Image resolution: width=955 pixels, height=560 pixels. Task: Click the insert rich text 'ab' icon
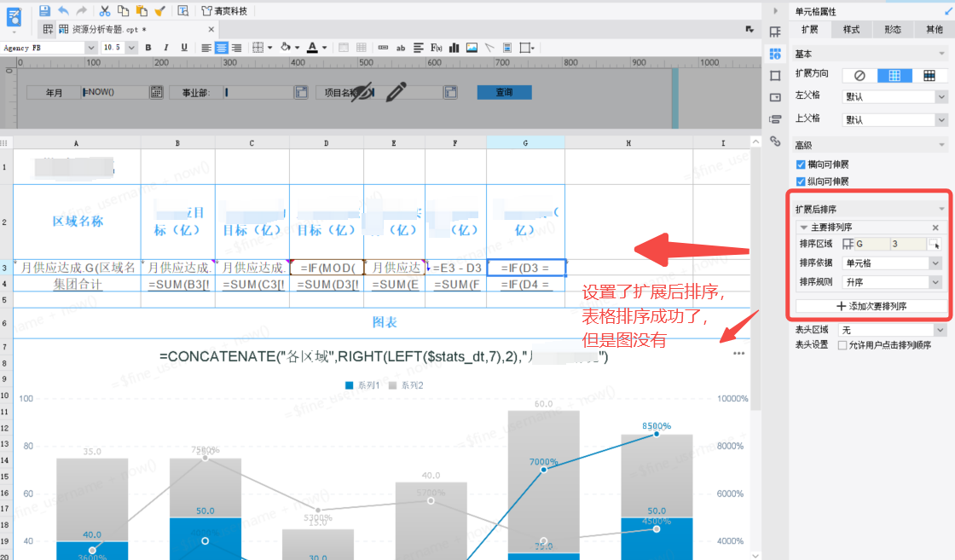point(401,48)
